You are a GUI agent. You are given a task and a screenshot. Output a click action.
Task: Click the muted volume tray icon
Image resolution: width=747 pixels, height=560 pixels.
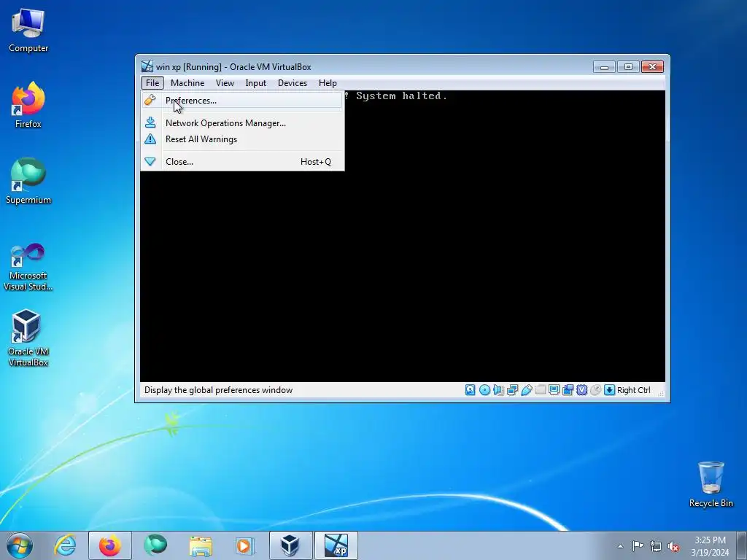[x=673, y=546]
